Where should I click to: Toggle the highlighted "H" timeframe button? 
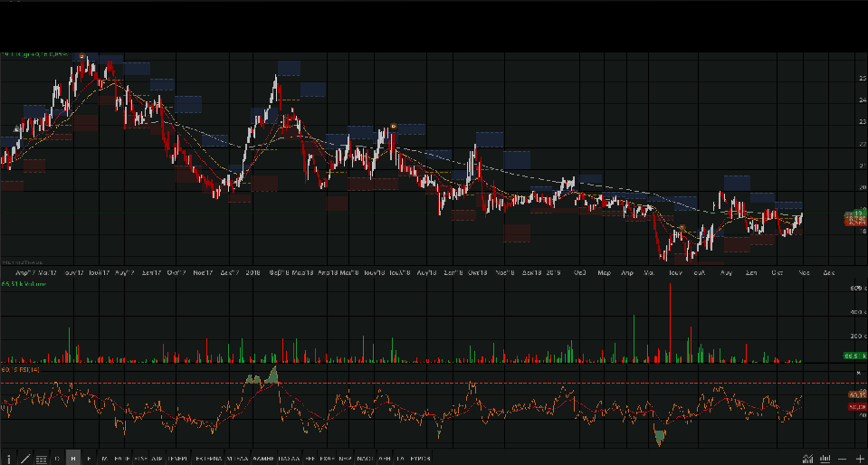(x=73, y=459)
